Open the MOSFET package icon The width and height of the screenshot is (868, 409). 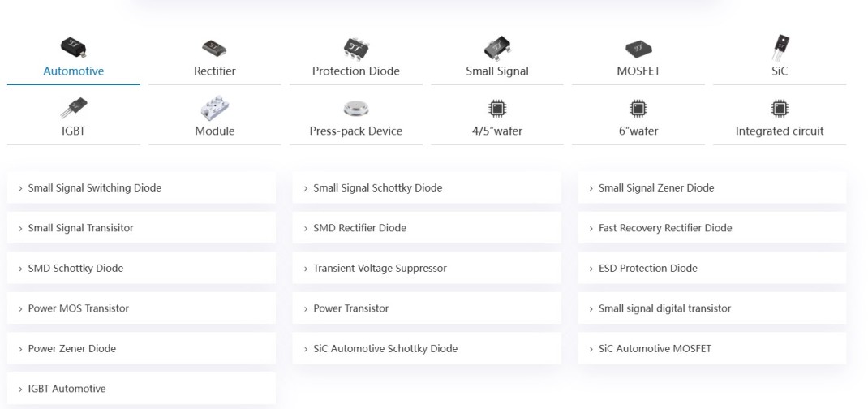[638, 49]
